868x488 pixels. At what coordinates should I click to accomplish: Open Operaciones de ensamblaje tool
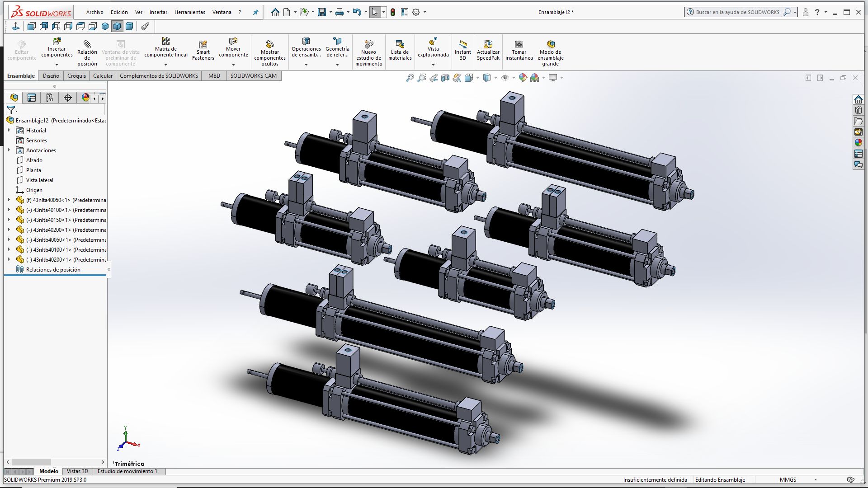point(306,48)
